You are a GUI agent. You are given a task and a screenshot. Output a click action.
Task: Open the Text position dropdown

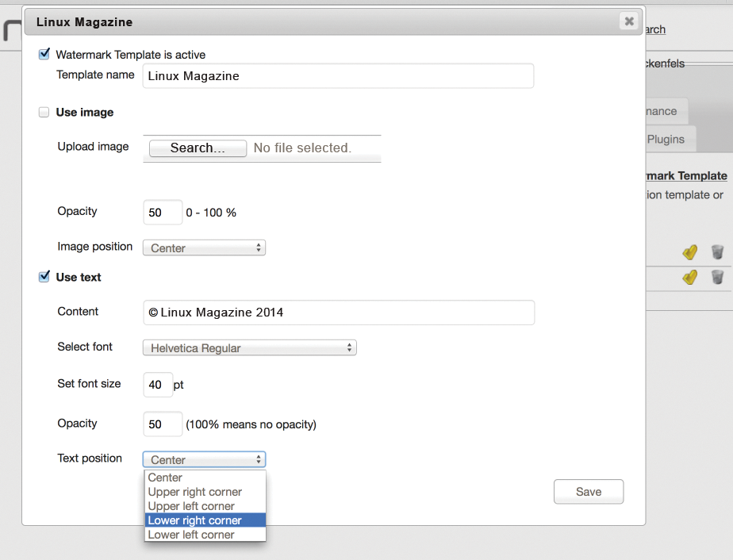pyautogui.click(x=204, y=459)
